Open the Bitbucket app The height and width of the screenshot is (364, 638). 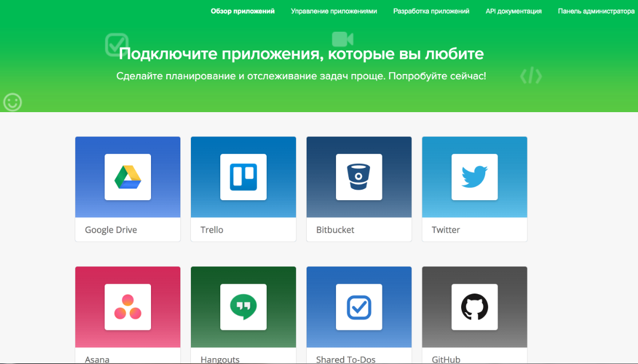click(358, 177)
